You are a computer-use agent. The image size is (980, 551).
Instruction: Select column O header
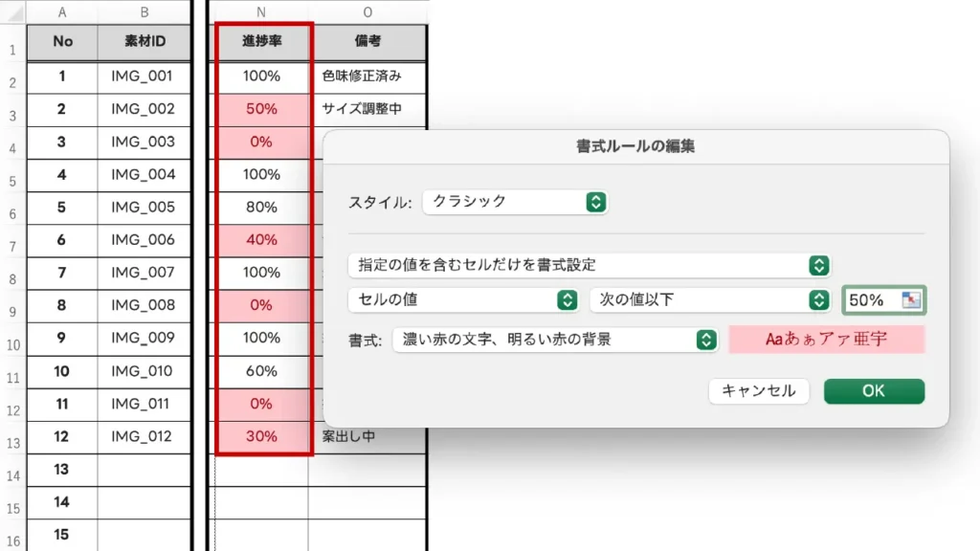(x=367, y=11)
